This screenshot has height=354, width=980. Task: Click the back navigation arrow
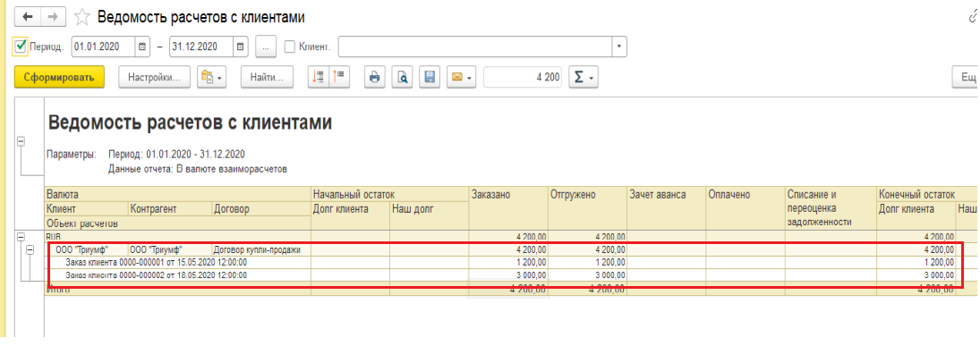click(x=28, y=17)
